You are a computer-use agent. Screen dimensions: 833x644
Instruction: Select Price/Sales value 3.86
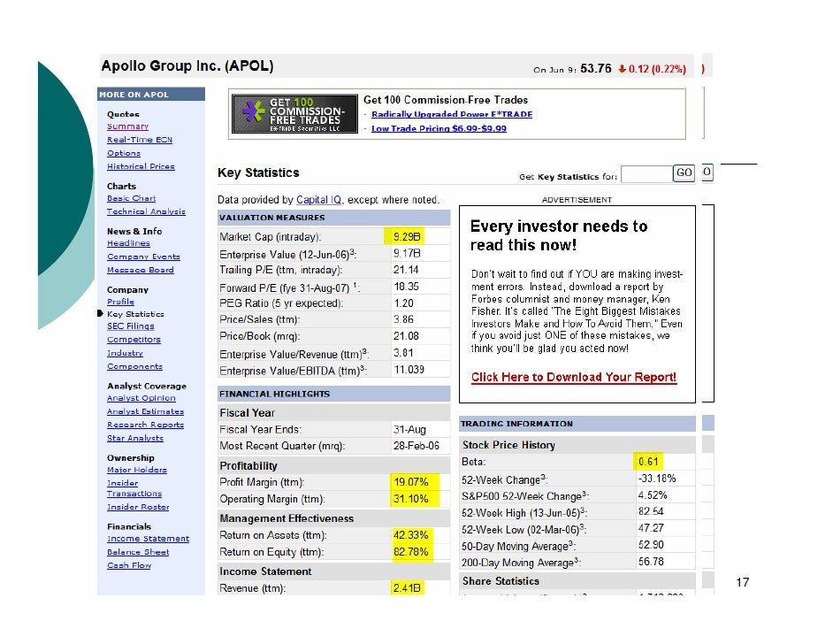coord(404,319)
